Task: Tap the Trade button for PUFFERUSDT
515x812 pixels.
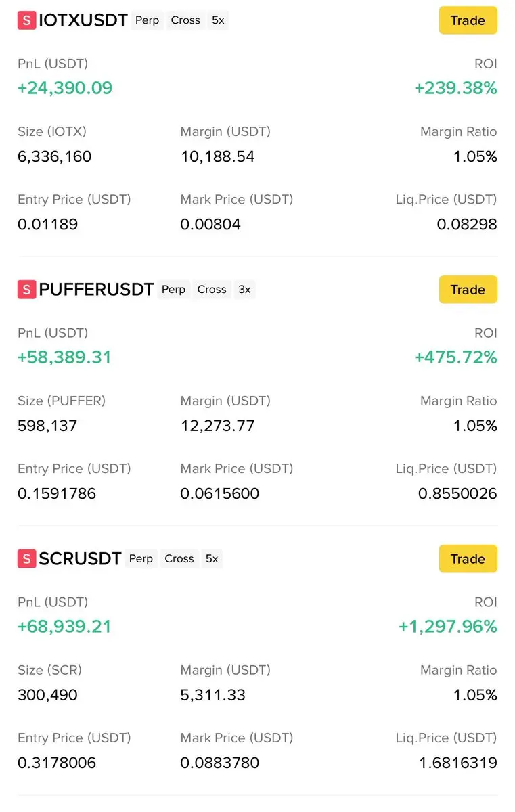Action: click(x=468, y=290)
